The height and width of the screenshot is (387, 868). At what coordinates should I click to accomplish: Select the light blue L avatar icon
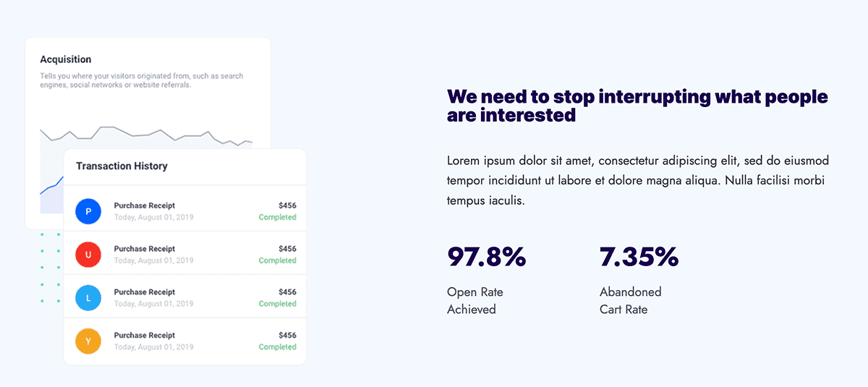tap(88, 298)
